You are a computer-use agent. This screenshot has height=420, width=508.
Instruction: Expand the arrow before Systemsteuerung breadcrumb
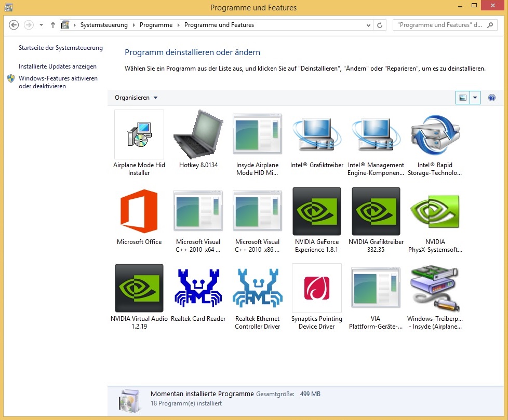point(74,25)
